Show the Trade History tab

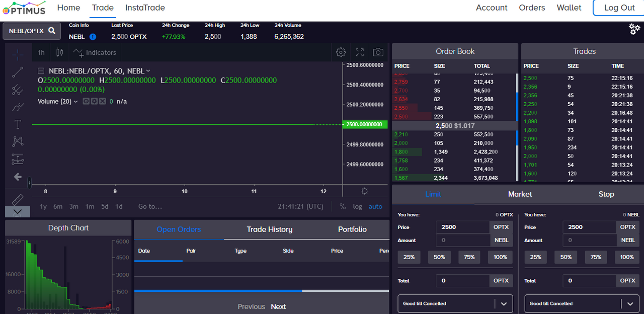pos(270,229)
